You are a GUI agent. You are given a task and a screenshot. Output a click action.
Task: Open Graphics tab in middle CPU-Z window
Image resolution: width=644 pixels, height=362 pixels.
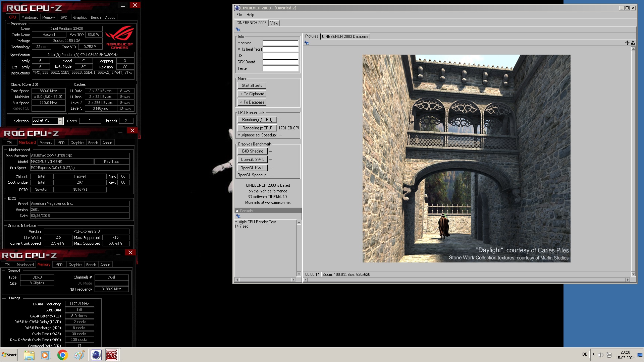[77, 143]
